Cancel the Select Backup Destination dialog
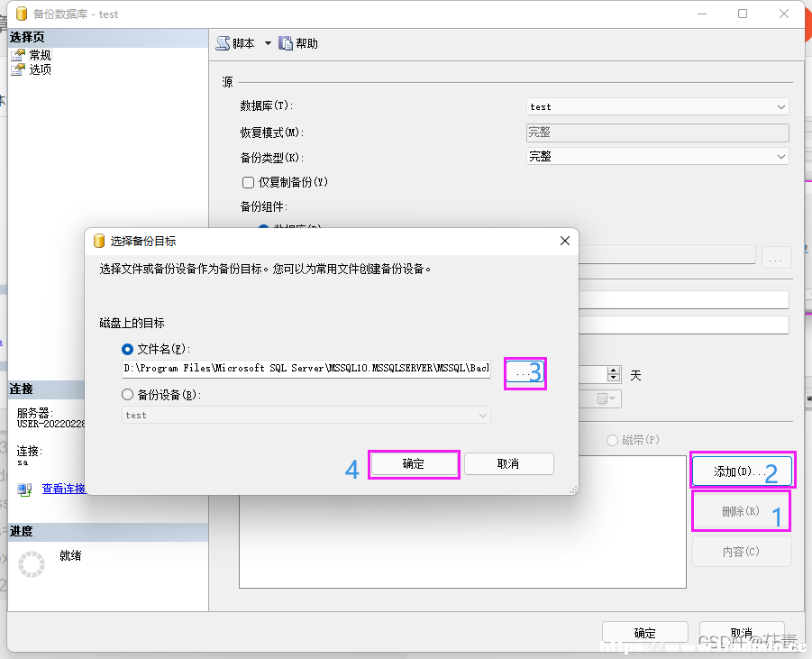The width and height of the screenshot is (812, 659). pyautogui.click(x=509, y=463)
